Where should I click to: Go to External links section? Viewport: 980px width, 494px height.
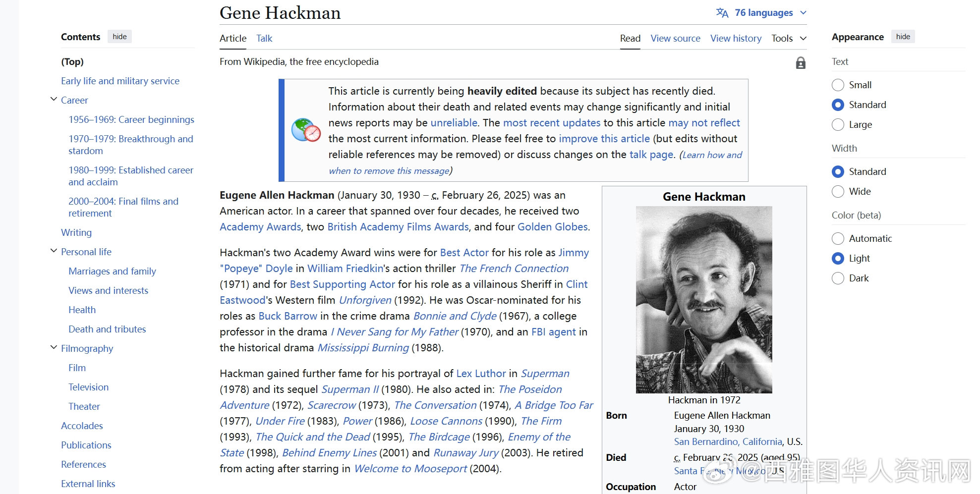[88, 484]
